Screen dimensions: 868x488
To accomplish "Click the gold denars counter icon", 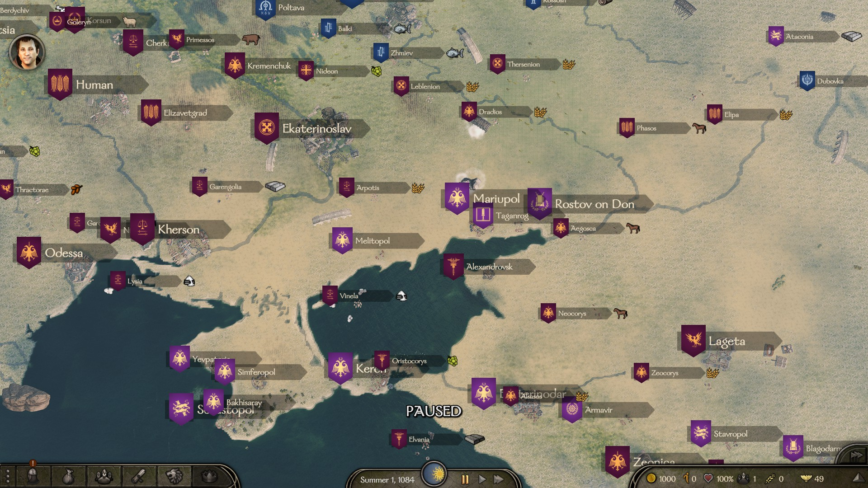I will (651, 479).
